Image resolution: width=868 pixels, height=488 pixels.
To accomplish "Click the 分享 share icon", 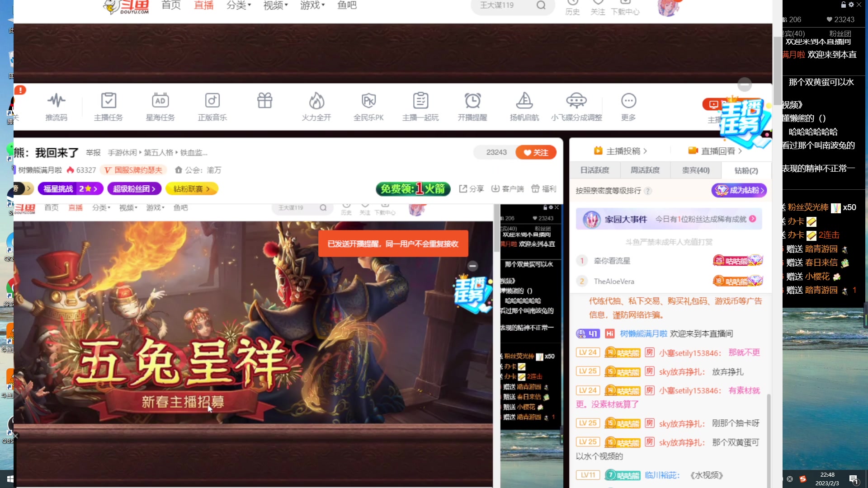I will point(472,189).
